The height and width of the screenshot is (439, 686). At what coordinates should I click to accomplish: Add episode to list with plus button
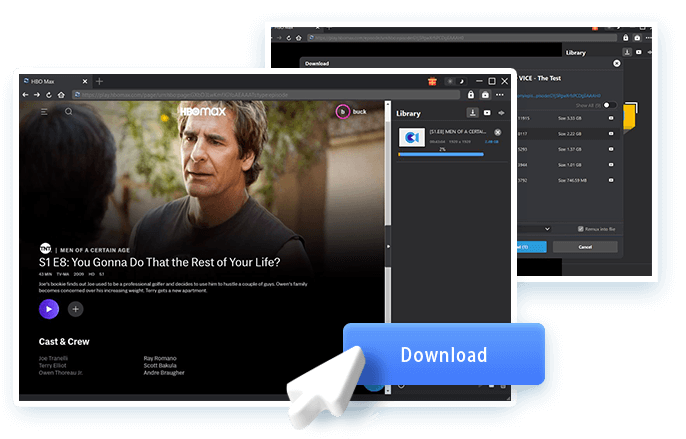click(x=76, y=309)
